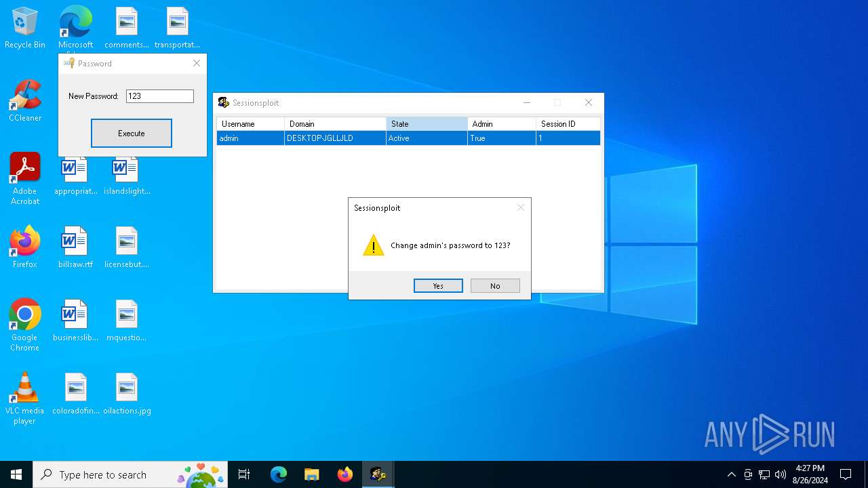Select the warning icon in the dialog
Viewport: 868px width, 488px height.
[374, 245]
